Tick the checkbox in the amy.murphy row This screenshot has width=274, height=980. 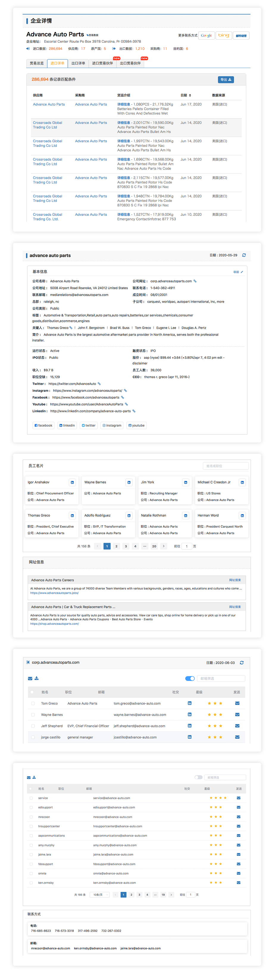tap(31, 845)
